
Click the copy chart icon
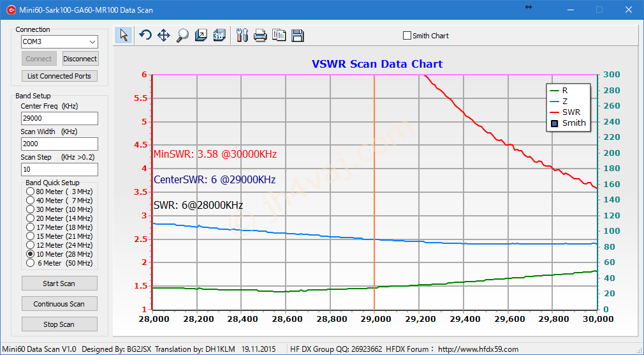tap(279, 35)
